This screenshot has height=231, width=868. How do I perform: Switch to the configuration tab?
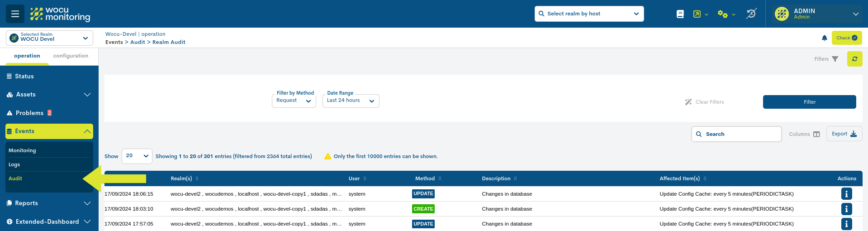71,56
